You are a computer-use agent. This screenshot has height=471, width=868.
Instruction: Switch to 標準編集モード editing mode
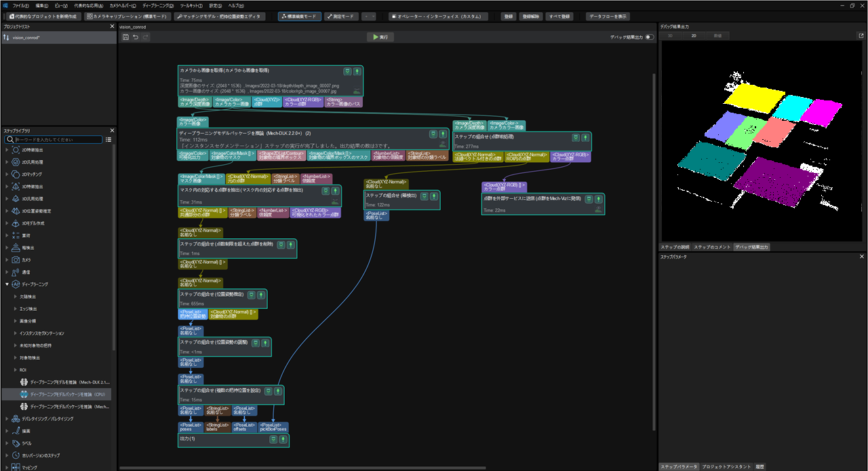point(300,16)
